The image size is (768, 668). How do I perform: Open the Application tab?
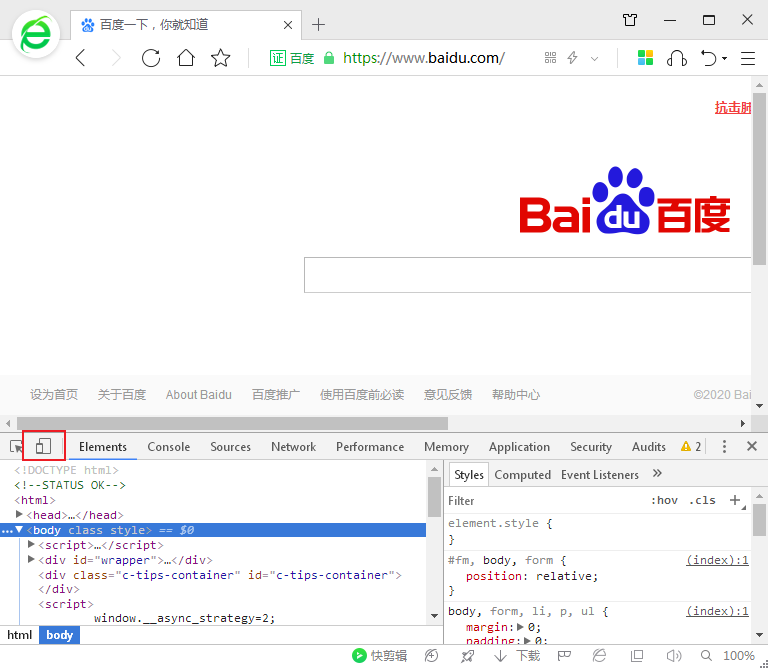point(519,447)
